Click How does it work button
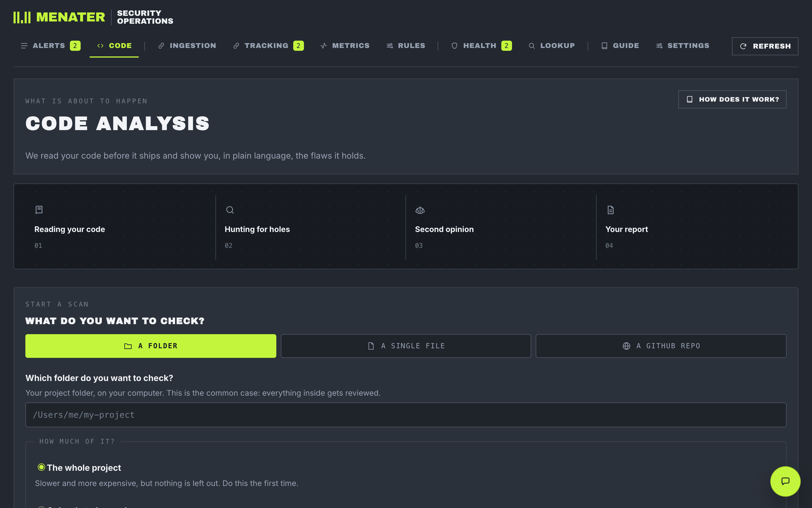812x508 pixels. 732,99
